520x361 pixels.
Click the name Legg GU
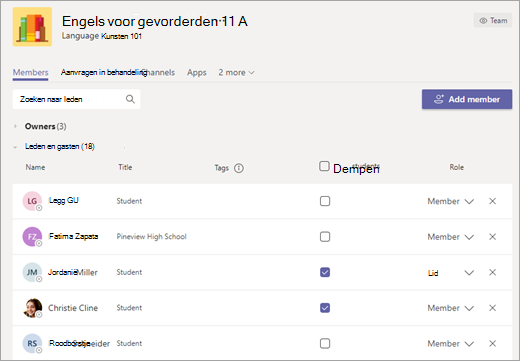point(64,201)
